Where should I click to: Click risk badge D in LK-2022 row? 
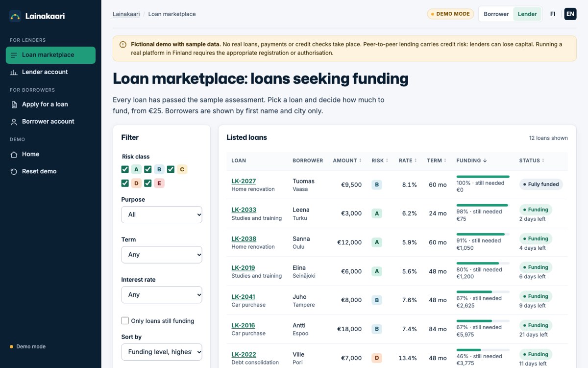(x=377, y=358)
